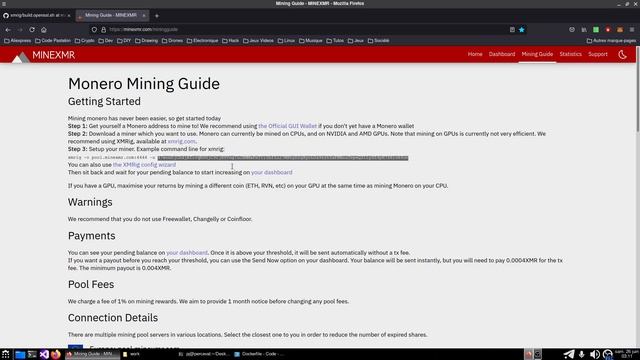Go back with the browser back arrow
This screenshot has width=640, height=360.
(x=8, y=30)
